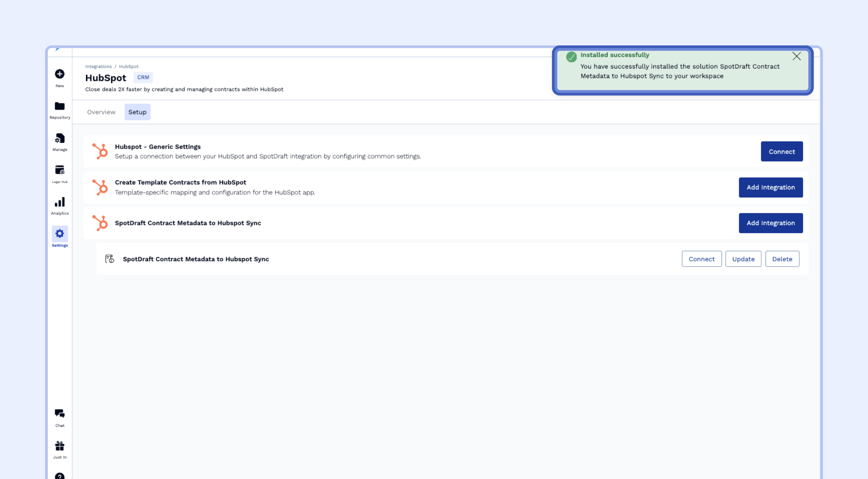
Task: Update the installed Metadata Sync integration
Action: click(x=743, y=259)
